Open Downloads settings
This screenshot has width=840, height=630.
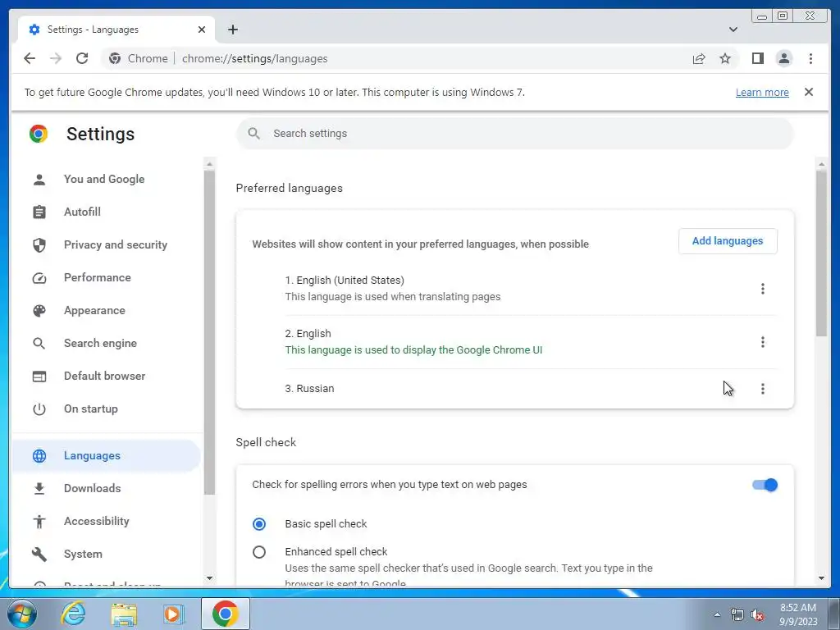92,488
